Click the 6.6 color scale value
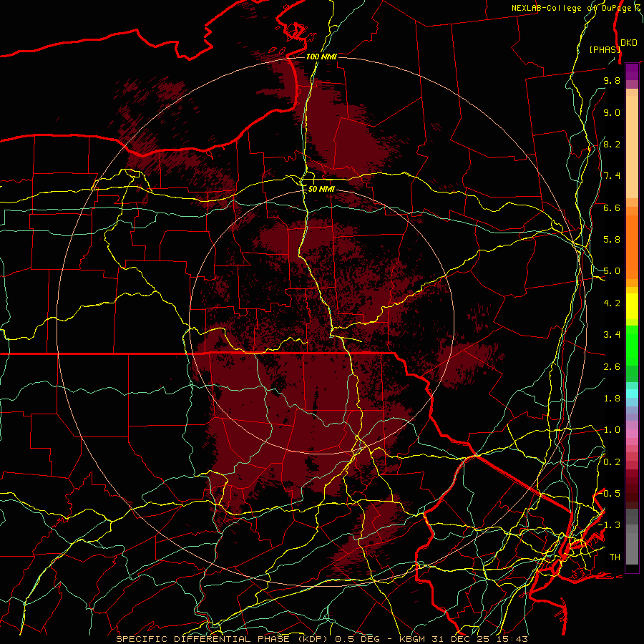 (x=612, y=208)
